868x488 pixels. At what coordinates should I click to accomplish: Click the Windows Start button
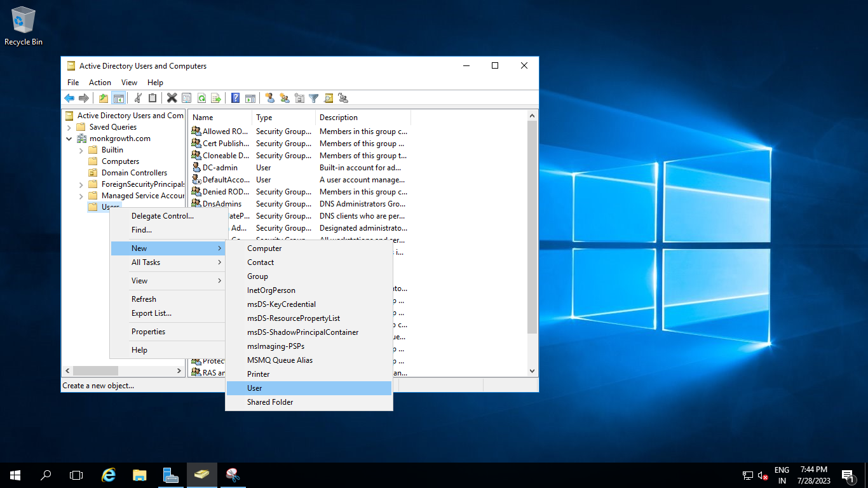pos(15,475)
